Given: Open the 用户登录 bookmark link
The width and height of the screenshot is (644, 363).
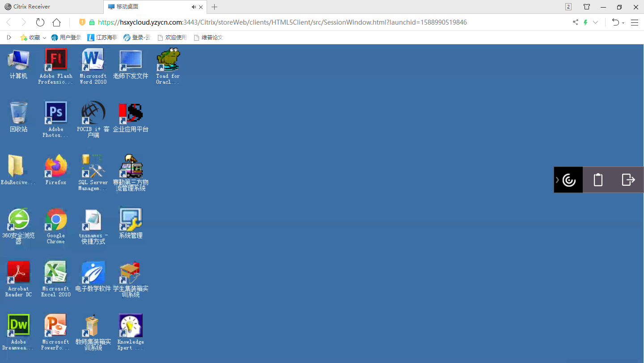Looking at the screenshot, I should click(x=66, y=38).
